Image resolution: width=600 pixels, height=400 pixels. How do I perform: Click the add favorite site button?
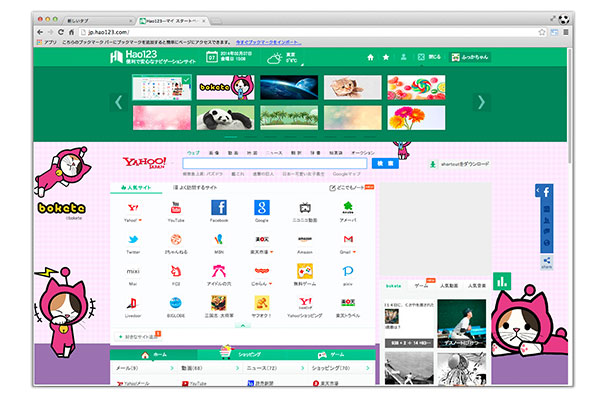[138, 336]
